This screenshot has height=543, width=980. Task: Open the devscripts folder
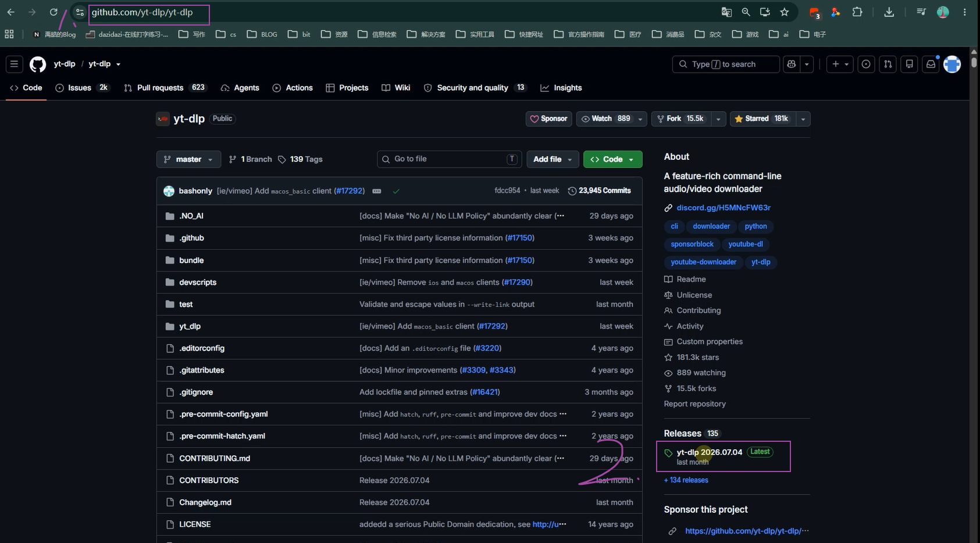click(198, 283)
